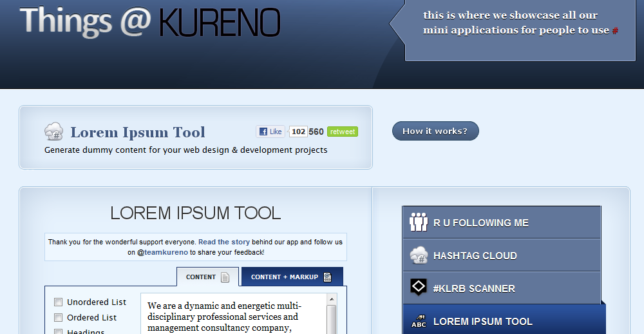Click the people icon next to R U FOLLOWING ME
This screenshot has width=644, height=334.
pyautogui.click(x=419, y=222)
